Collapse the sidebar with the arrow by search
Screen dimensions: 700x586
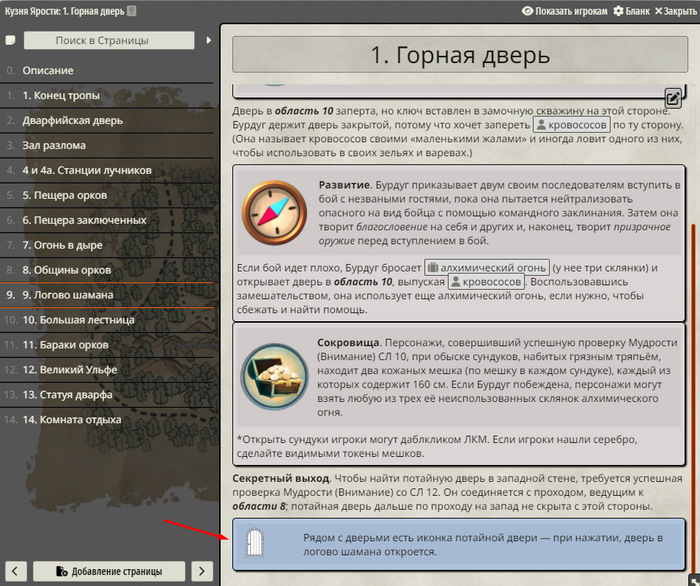coord(209,41)
